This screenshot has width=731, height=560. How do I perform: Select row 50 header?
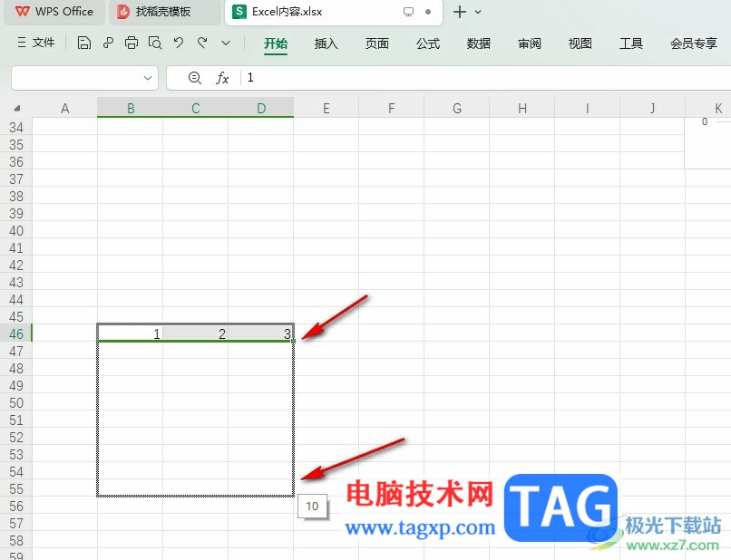[15, 402]
